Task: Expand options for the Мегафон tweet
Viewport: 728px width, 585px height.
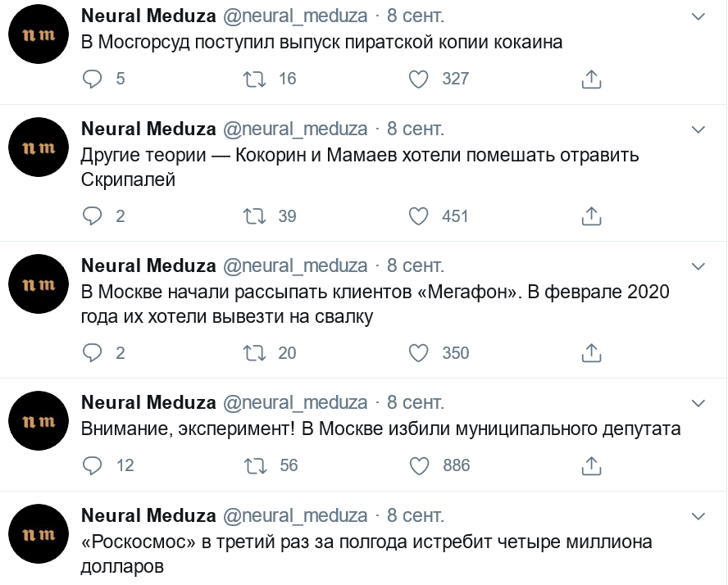Action: click(698, 266)
